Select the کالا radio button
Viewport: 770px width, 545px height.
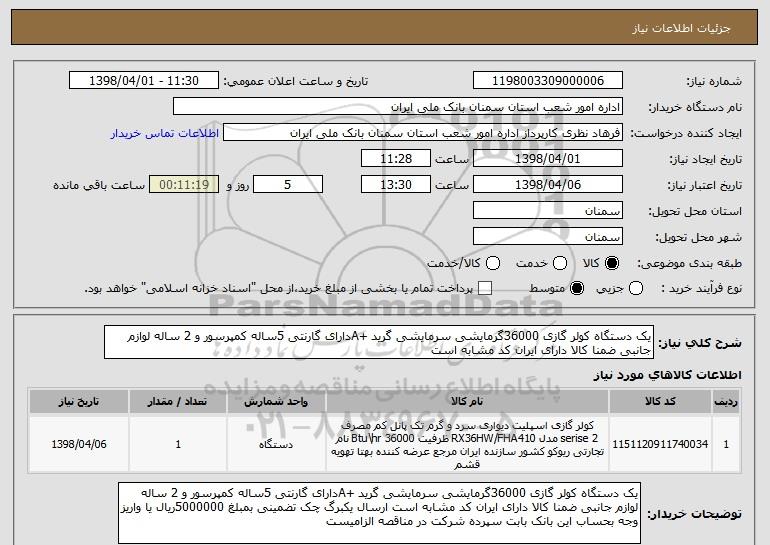tap(612, 263)
